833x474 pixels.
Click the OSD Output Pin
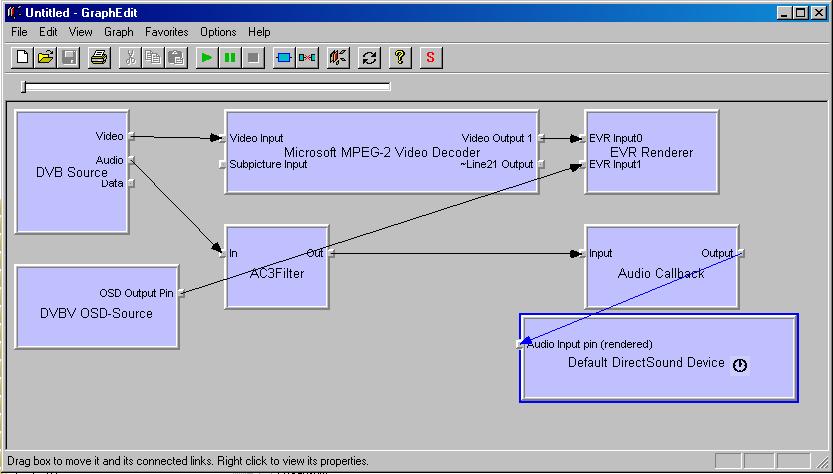[181, 293]
